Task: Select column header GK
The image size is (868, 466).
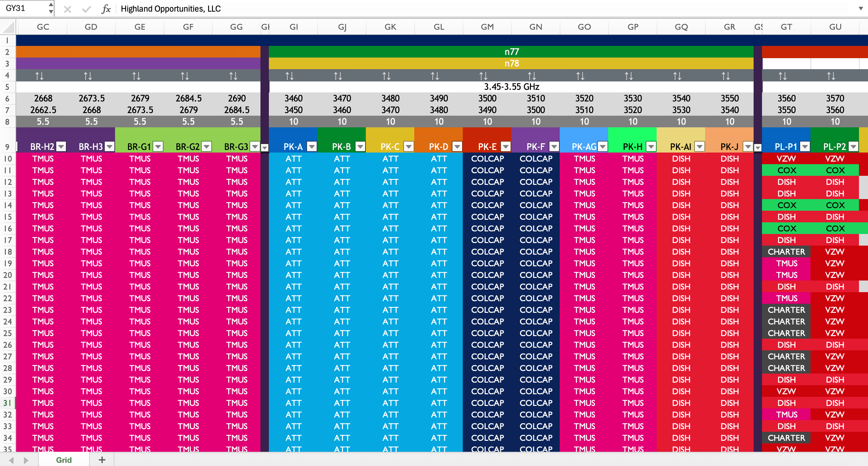Action: click(390, 27)
